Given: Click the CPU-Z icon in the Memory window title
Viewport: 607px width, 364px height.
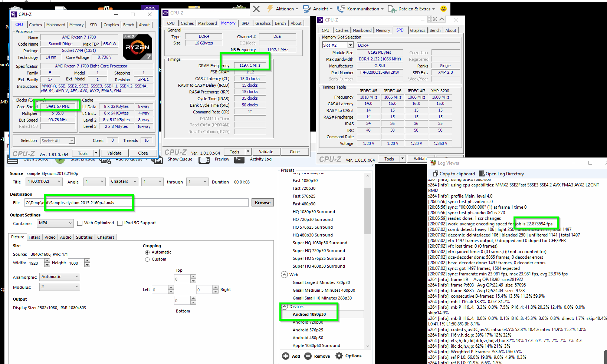Looking at the screenshot, I should tap(165, 13).
